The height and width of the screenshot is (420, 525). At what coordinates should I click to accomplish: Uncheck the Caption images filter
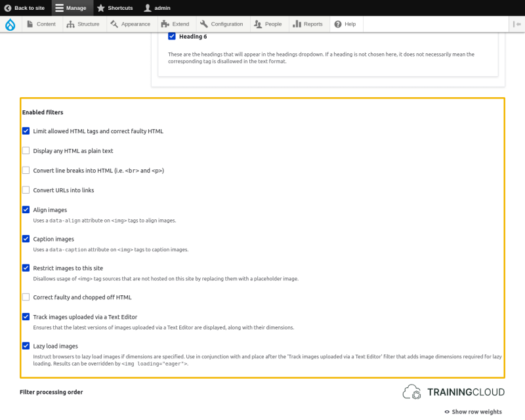pos(26,239)
